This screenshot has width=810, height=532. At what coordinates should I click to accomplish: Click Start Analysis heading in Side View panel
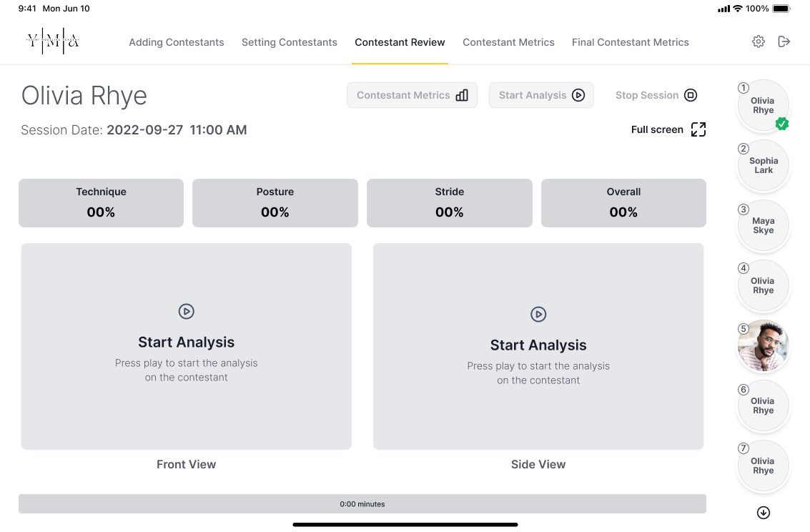[x=538, y=345]
